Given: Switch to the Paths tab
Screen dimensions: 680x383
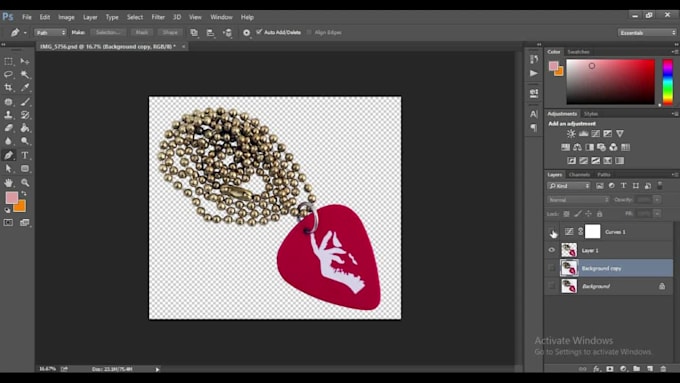Looking at the screenshot, I should (x=604, y=174).
